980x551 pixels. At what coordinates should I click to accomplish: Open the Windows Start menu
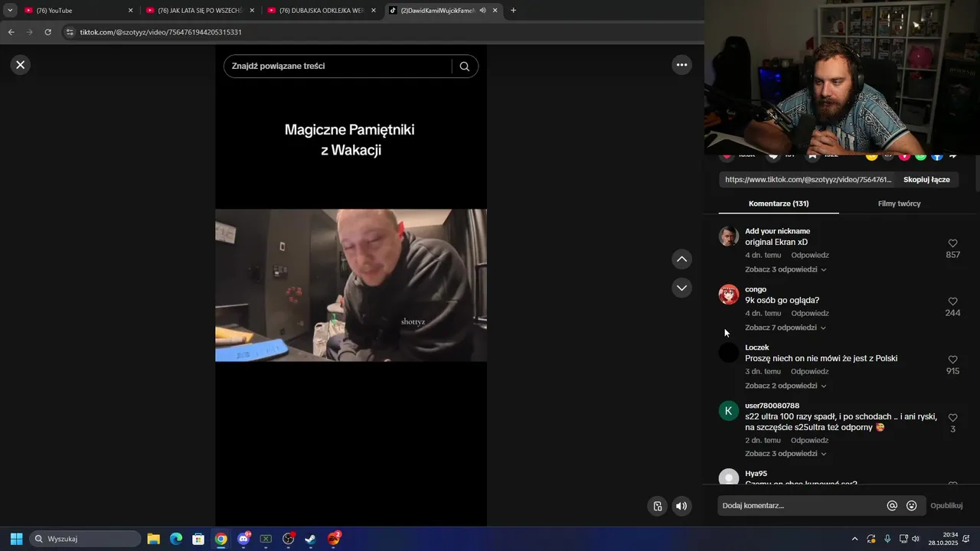click(x=16, y=539)
